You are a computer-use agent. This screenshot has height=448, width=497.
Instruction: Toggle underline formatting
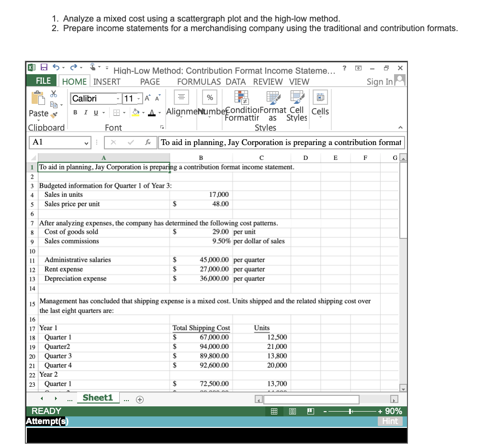tap(95, 112)
